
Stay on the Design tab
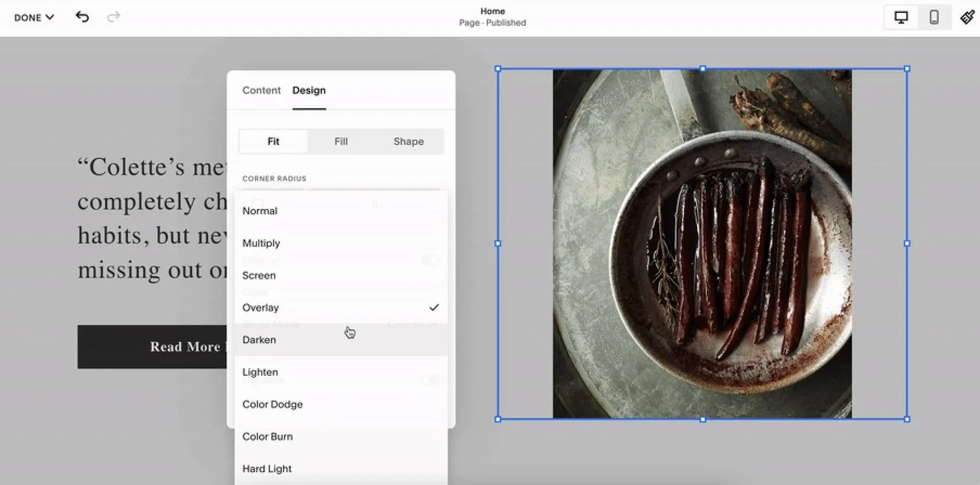[308, 90]
